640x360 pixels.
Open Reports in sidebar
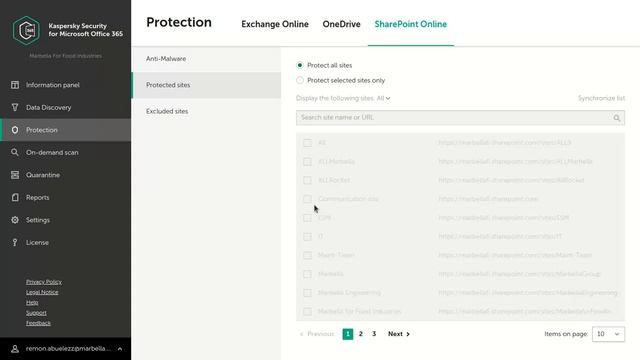click(x=65, y=197)
